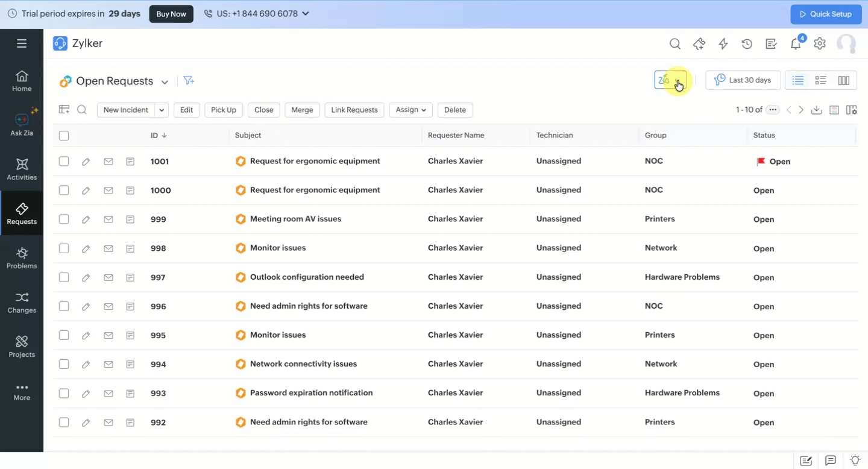Screen dimensions: 868x469
Task: Open the Last 30 days filter
Action: [x=743, y=80]
